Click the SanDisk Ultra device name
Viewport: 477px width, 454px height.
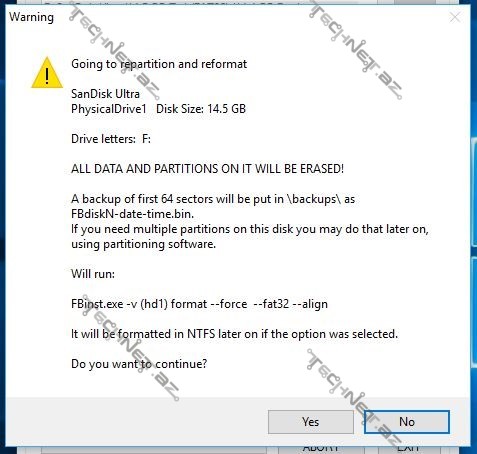point(105,94)
